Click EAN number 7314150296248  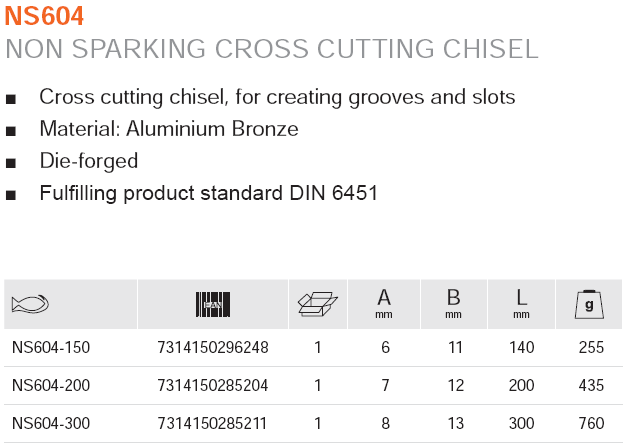click(213, 348)
